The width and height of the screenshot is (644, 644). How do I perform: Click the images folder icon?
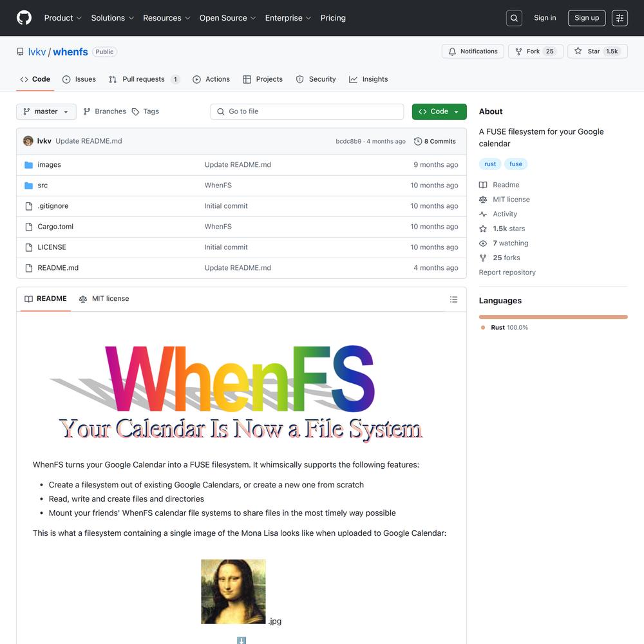(x=28, y=165)
